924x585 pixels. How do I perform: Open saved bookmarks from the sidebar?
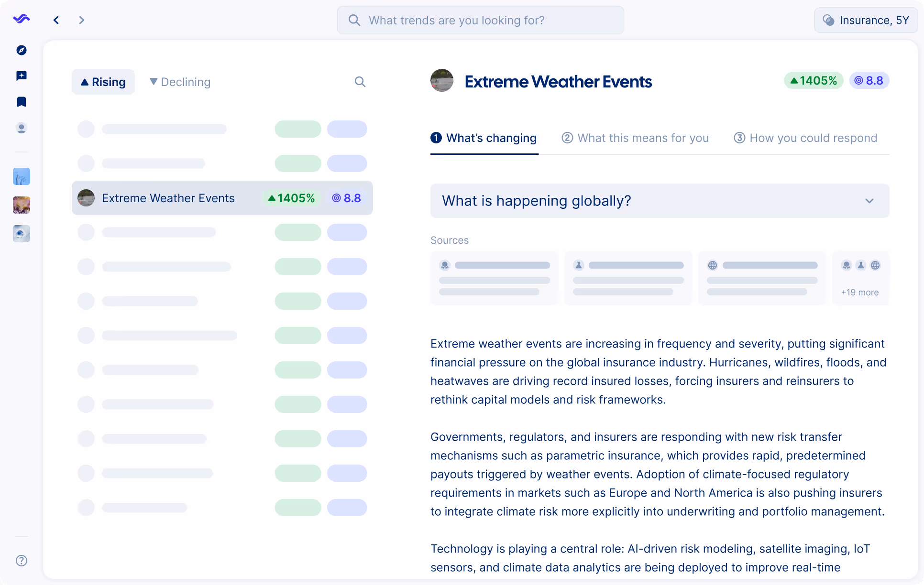(x=22, y=102)
